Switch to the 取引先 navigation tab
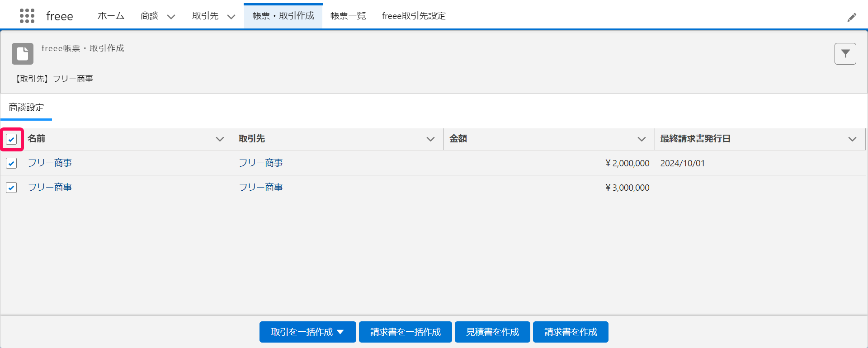 click(205, 16)
